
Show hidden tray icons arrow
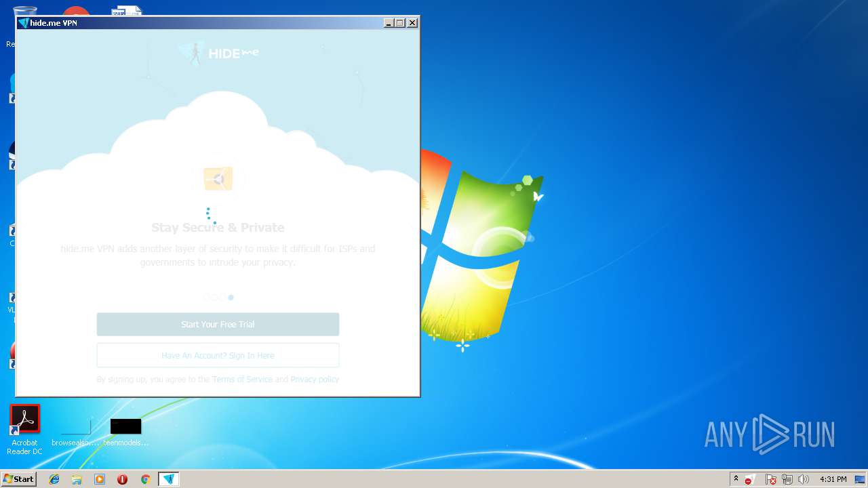736,479
